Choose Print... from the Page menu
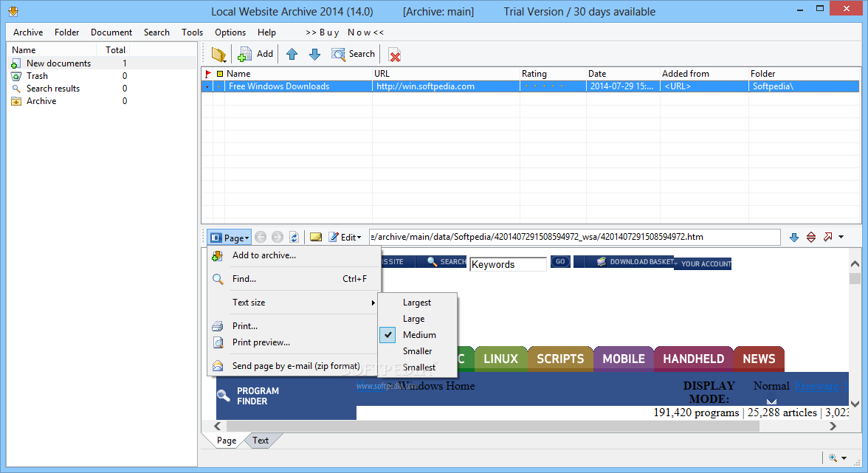The image size is (868, 473). pyautogui.click(x=292, y=326)
